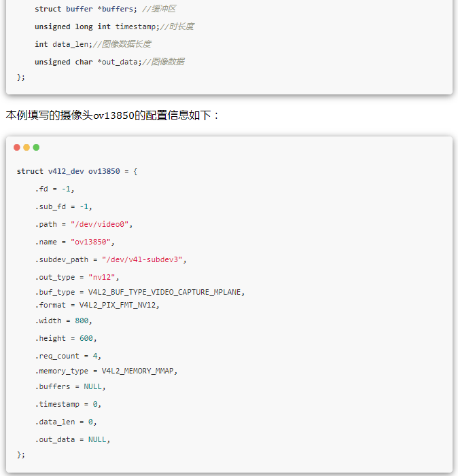
Task: Click the width value 800
Action: coord(82,321)
